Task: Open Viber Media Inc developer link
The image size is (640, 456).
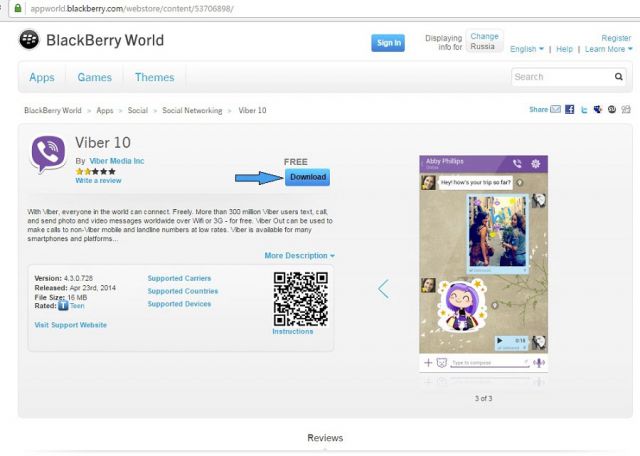Action: pos(117,161)
